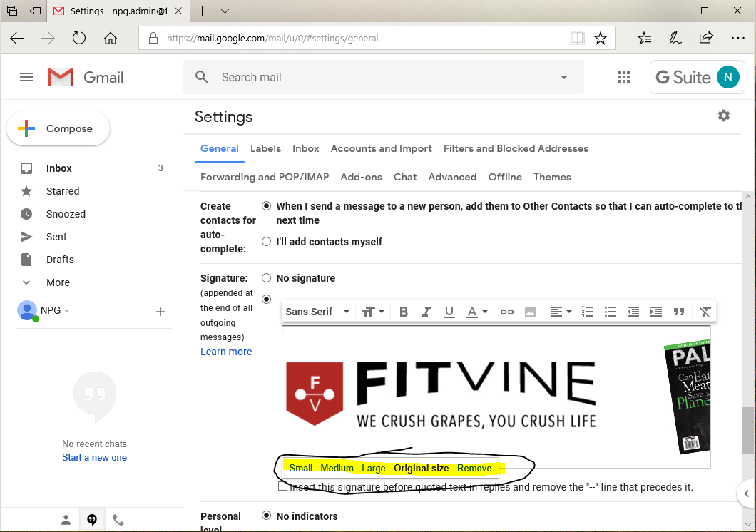Image resolution: width=756 pixels, height=532 pixels.
Task: Click the Search mail field
Action: (383, 77)
